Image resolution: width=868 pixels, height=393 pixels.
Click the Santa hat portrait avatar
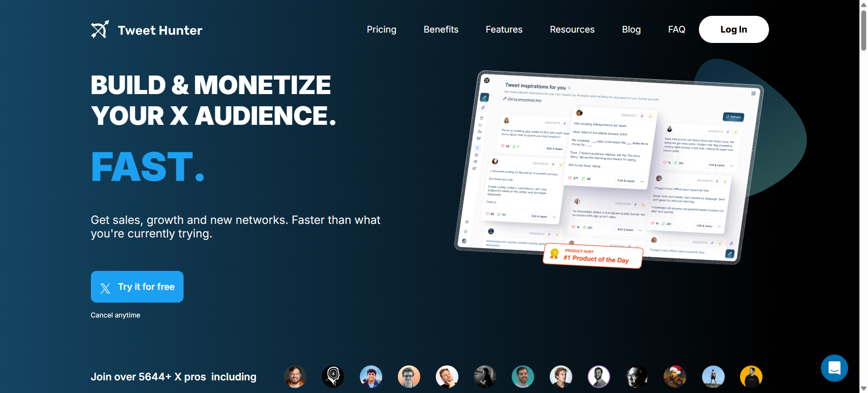click(675, 377)
